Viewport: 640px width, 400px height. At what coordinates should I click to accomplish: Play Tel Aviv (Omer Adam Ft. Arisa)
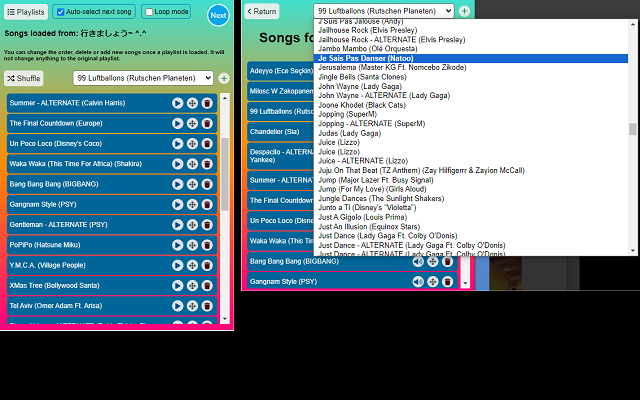pyautogui.click(x=178, y=306)
